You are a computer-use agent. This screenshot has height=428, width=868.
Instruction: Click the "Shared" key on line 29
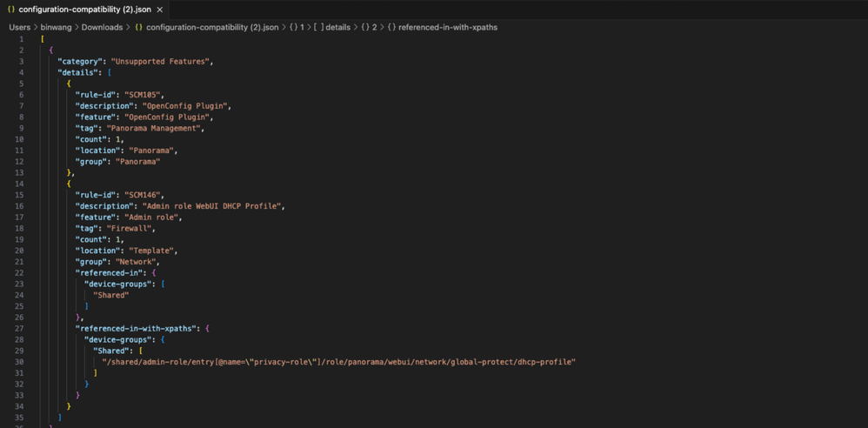110,351
